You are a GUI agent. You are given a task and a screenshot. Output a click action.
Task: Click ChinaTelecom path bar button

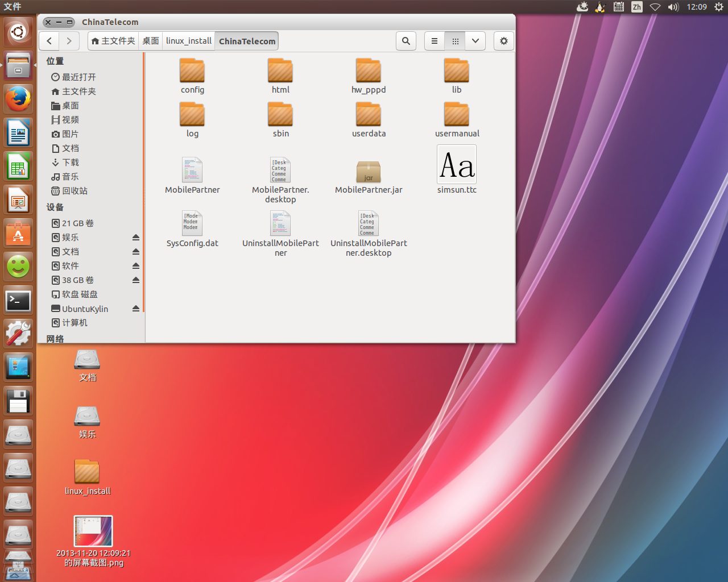coord(247,41)
